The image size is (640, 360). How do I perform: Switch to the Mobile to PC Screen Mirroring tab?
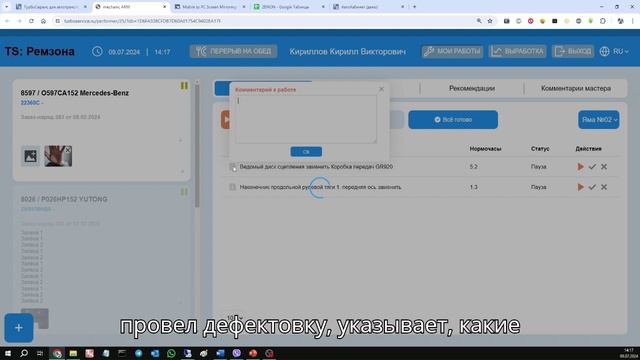coord(210,7)
